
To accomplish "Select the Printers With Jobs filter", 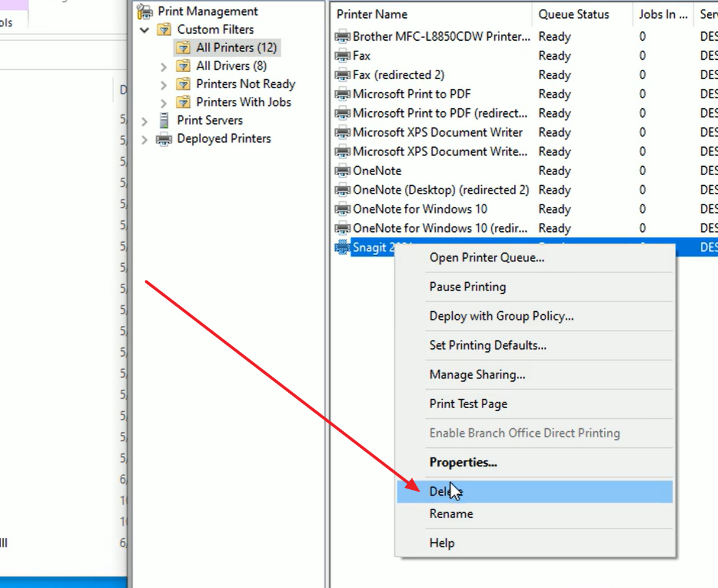I will (244, 102).
